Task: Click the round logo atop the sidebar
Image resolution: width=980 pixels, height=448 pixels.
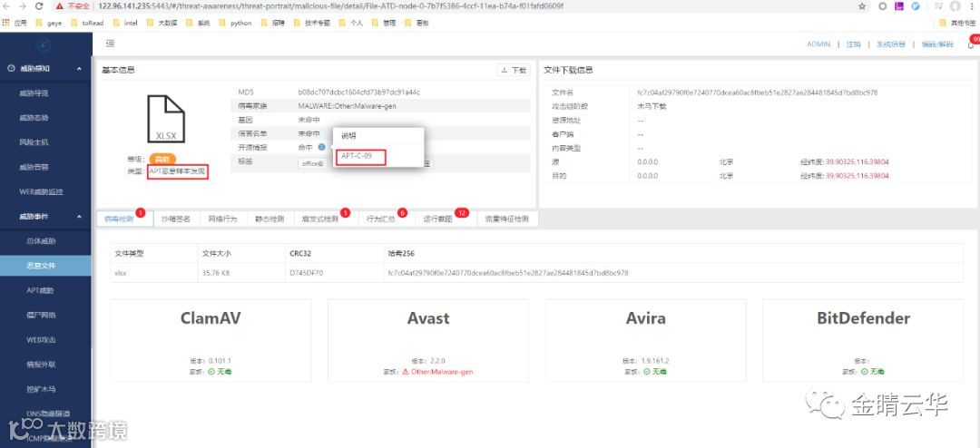Action: pos(45,44)
